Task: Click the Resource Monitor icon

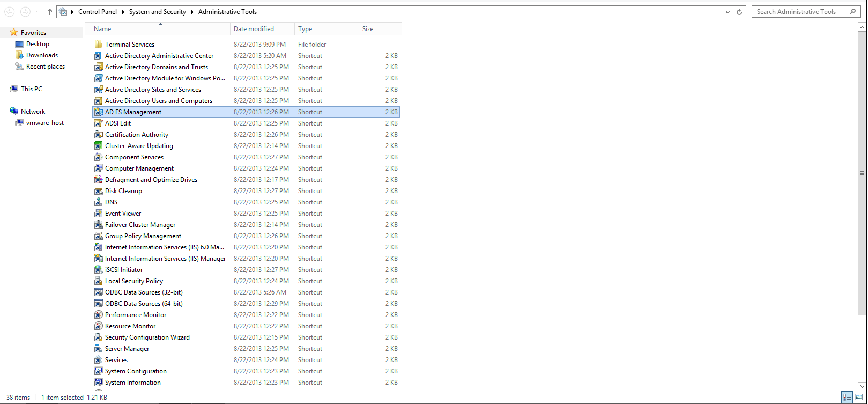Action: 99,326
